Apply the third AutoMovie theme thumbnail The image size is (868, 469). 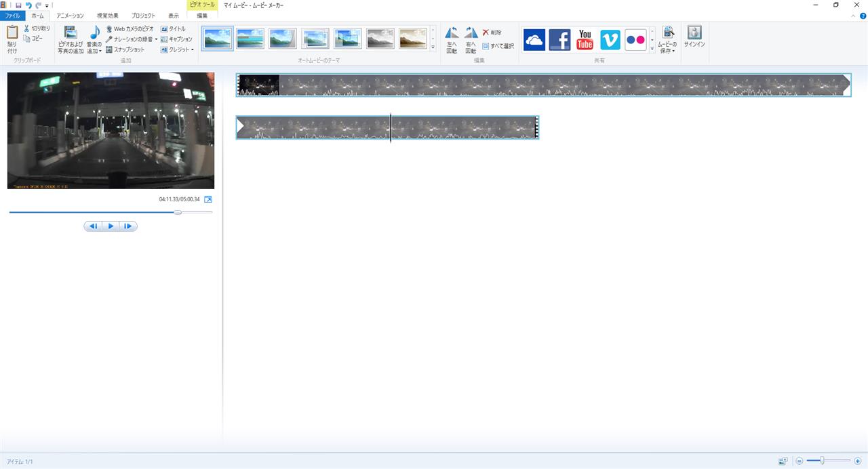pos(283,39)
